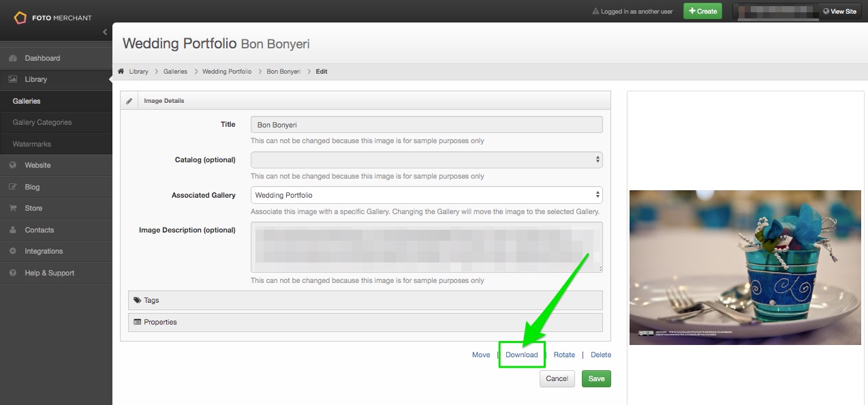Click the Contacts person icon
This screenshot has width=868, height=405.
(x=13, y=230)
